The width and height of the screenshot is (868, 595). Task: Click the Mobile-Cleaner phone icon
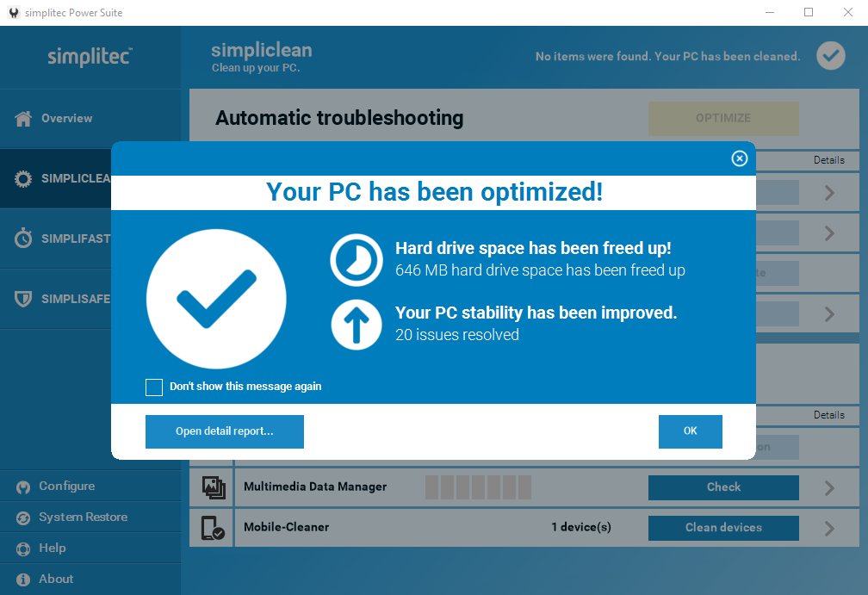click(x=213, y=528)
